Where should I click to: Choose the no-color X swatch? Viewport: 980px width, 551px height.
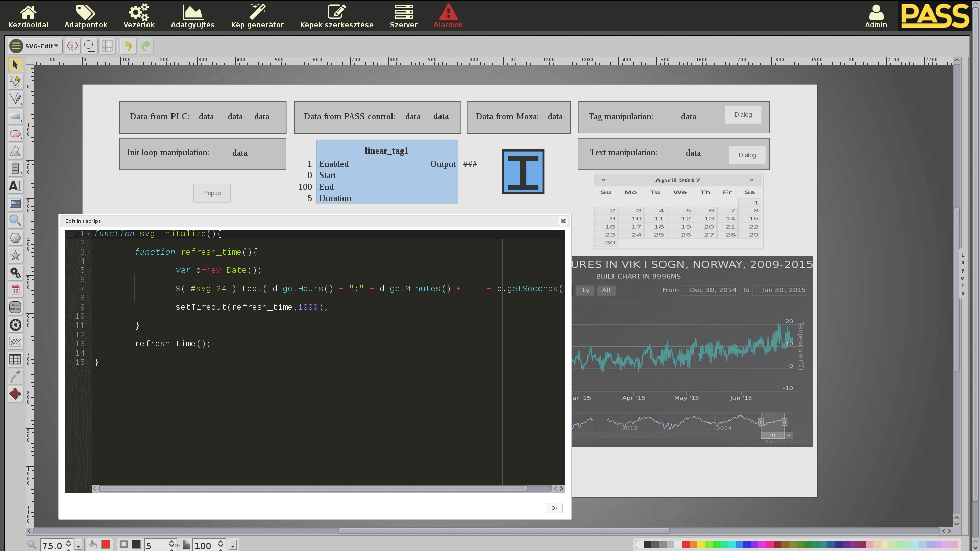tap(639, 545)
